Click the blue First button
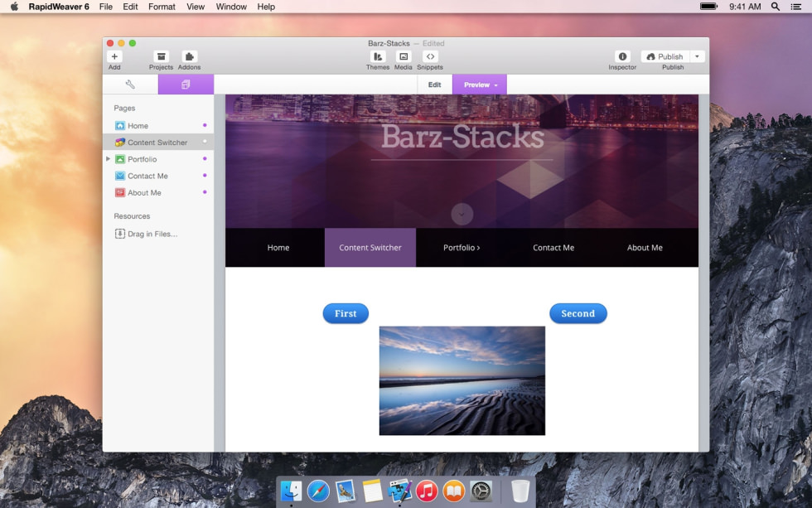This screenshot has height=508, width=812. click(x=346, y=313)
